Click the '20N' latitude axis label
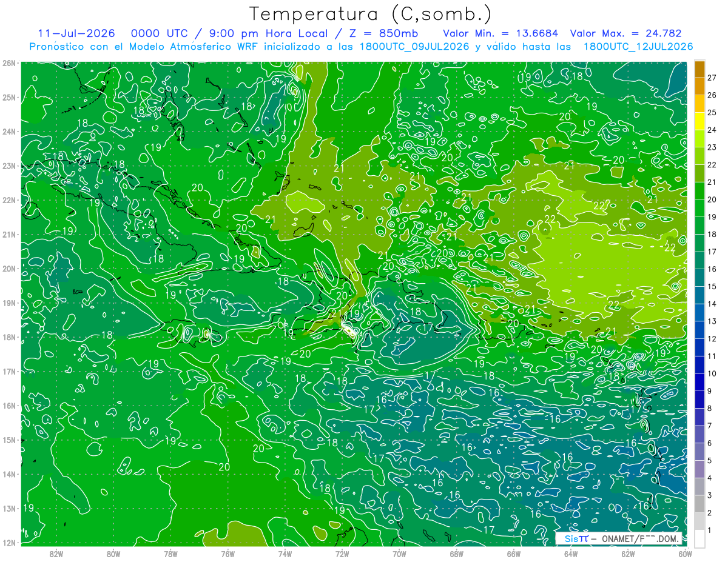Image resolution: width=728 pixels, height=562 pixels. pos(8,268)
